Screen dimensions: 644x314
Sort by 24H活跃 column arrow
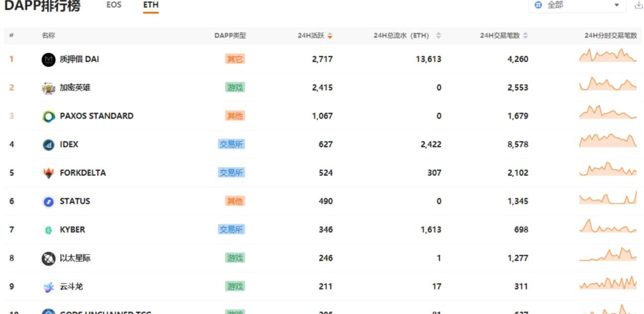click(330, 36)
